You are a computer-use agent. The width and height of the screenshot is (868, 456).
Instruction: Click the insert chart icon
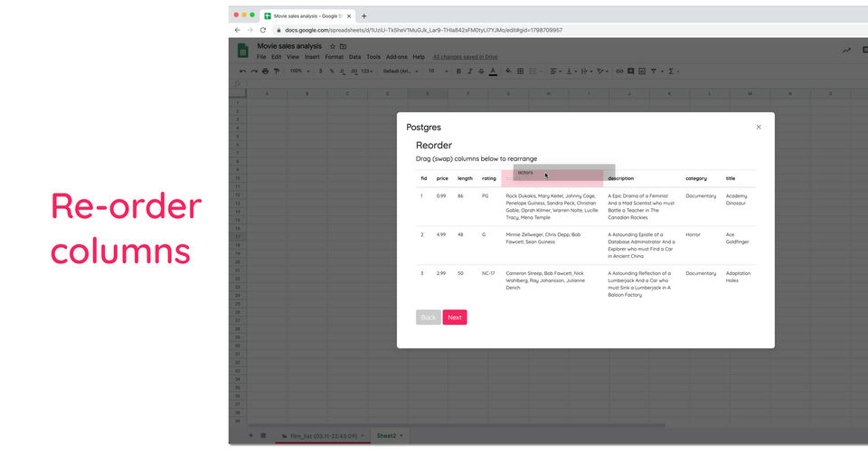[x=642, y=71]
